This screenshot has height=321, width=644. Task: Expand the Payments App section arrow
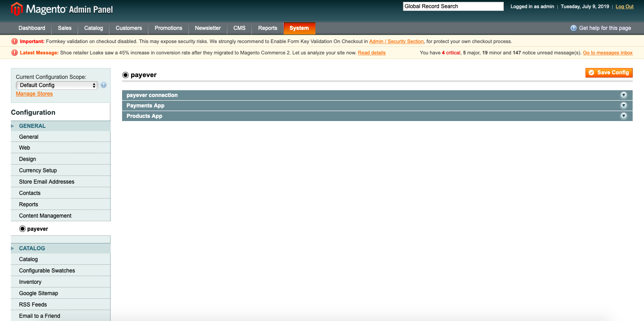[x=624, y=106]
